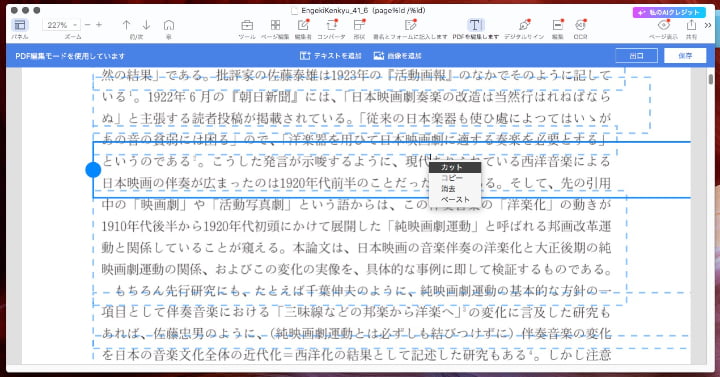Viewport: 720px width, 377px height.
Task: Select the annotation edit pencil icon
Action: point(303,25)
